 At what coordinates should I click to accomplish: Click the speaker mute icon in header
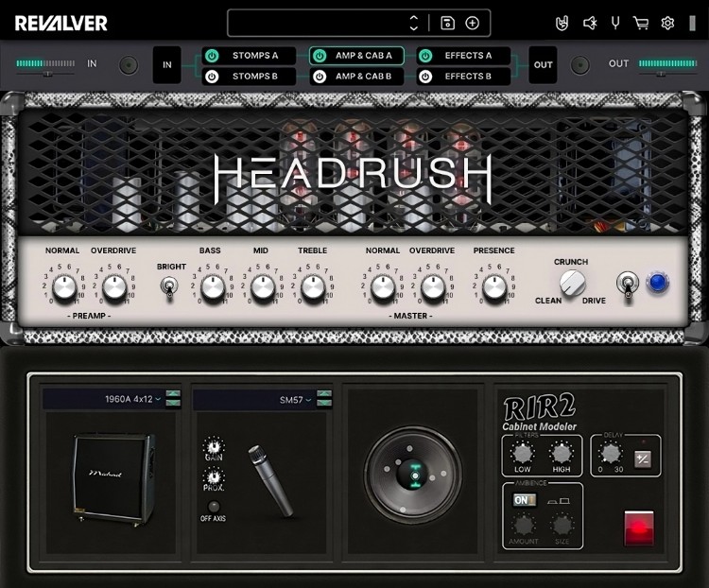tap(590, 23)
